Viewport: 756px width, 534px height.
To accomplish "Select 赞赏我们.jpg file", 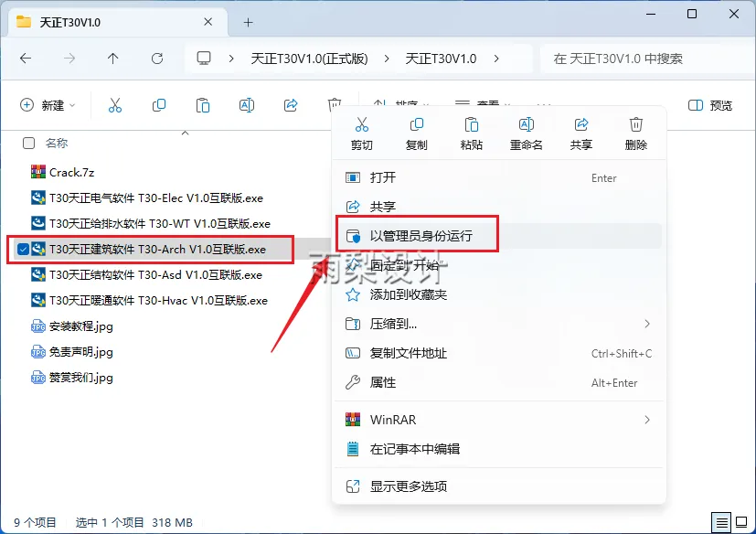I will 81,378.
